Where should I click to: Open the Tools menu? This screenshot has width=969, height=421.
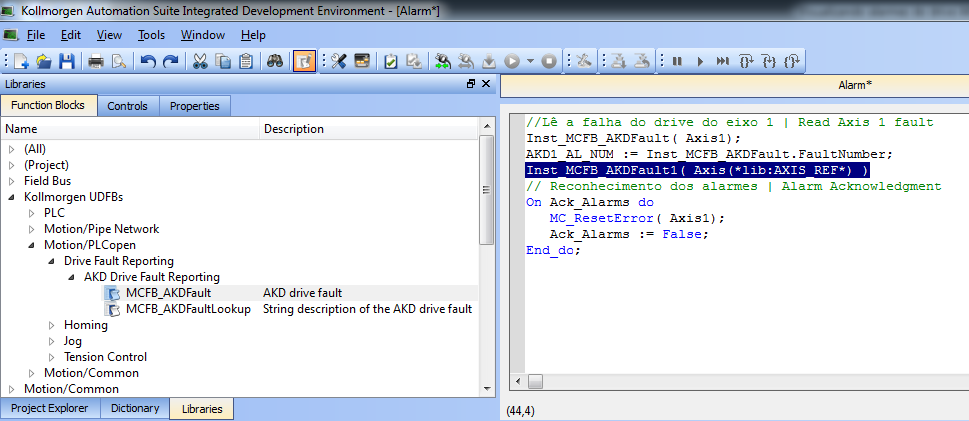(x=151, y=35)
